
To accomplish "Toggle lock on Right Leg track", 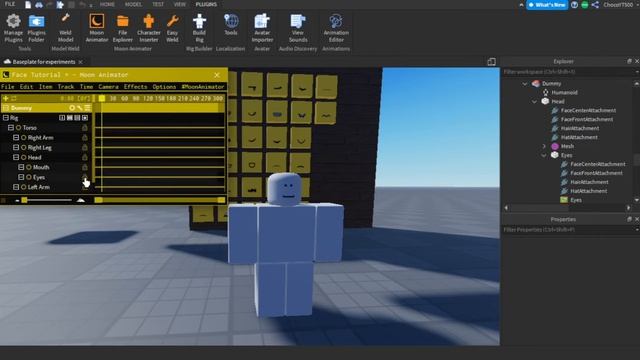I will pos(85,147).
